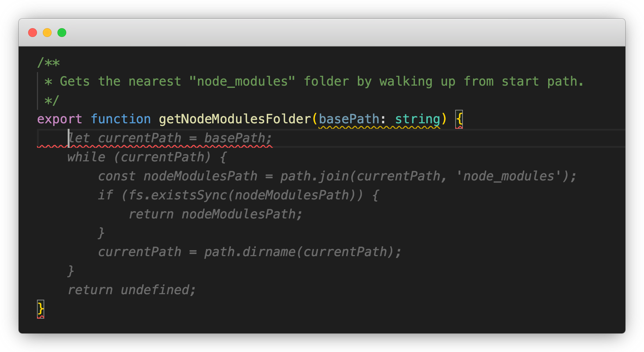Click the "export" keyword
The height and width of the screenshot is (352, 644).
pyautogui.click(x=60, y=119)
